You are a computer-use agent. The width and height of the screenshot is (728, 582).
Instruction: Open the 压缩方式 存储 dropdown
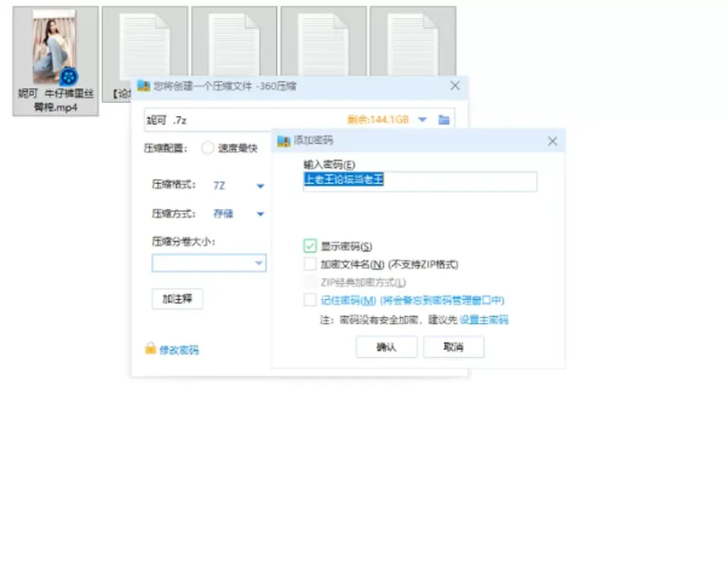coord(260,214)
